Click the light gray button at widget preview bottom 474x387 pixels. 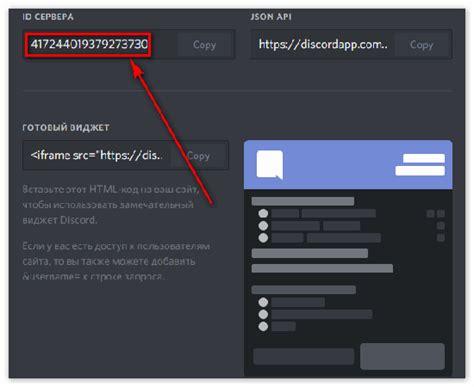[402, 356]
